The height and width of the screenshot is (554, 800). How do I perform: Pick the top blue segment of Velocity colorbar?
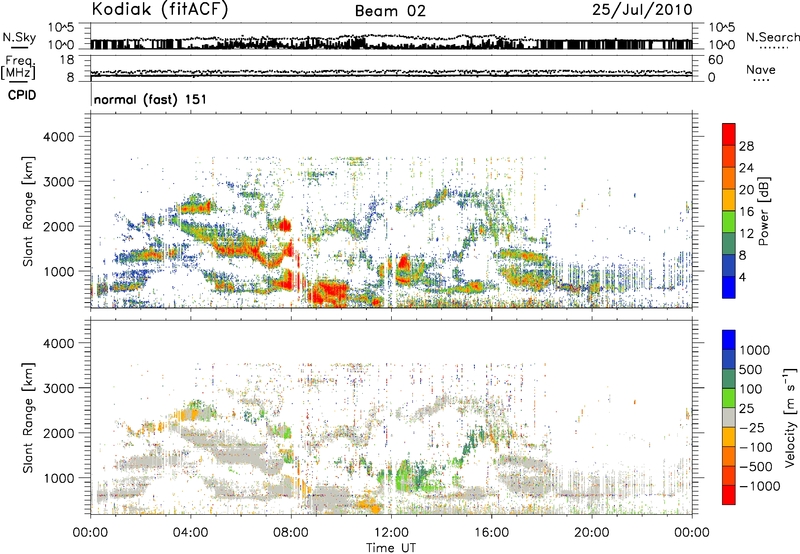[729, 340]
